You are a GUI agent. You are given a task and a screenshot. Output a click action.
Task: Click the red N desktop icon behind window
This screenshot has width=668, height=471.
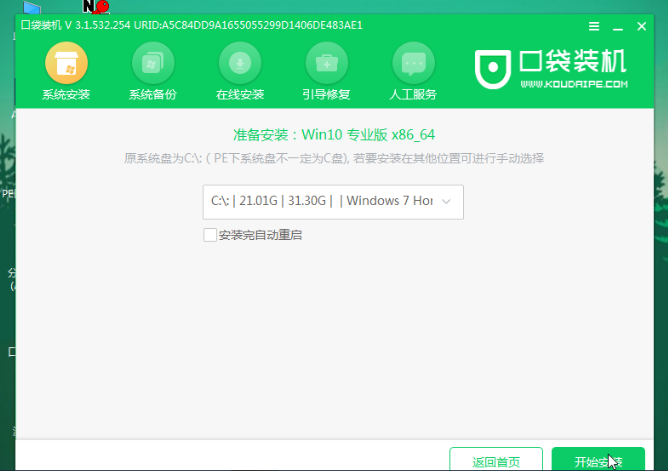(95, 7)
